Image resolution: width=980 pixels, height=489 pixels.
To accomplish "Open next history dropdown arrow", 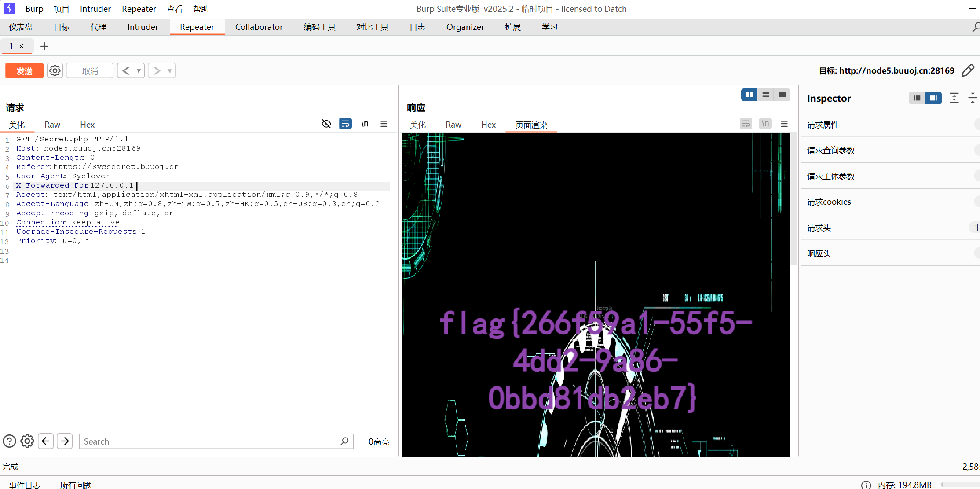I will (170, 70).
